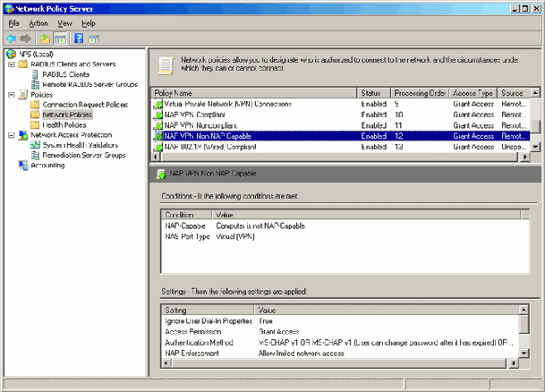Click the NAP Enforcement setting row
The image size is (545, 392).
(341, 354)
